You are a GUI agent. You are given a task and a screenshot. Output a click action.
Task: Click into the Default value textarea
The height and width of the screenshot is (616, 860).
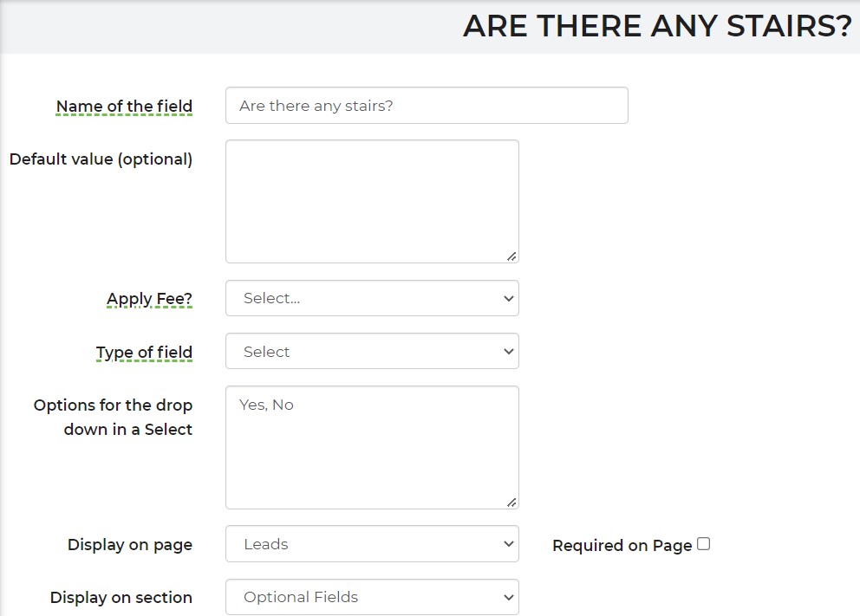coord(372,201)
